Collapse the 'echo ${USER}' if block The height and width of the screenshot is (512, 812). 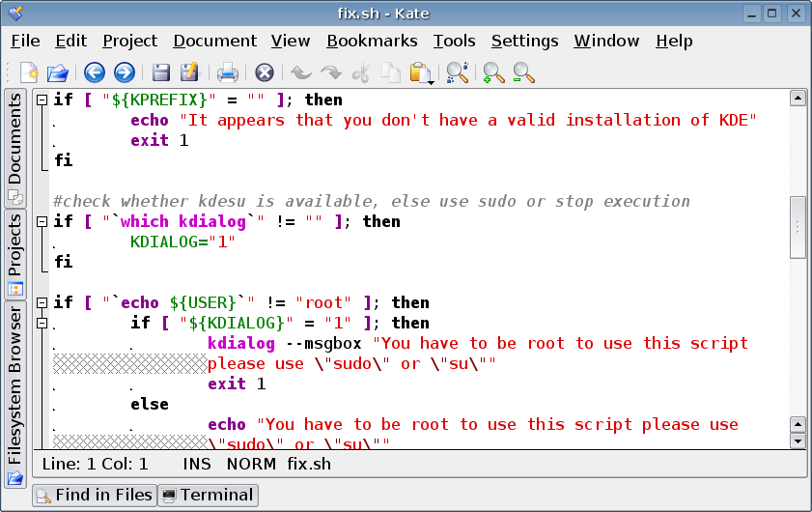tap(42, 302)
